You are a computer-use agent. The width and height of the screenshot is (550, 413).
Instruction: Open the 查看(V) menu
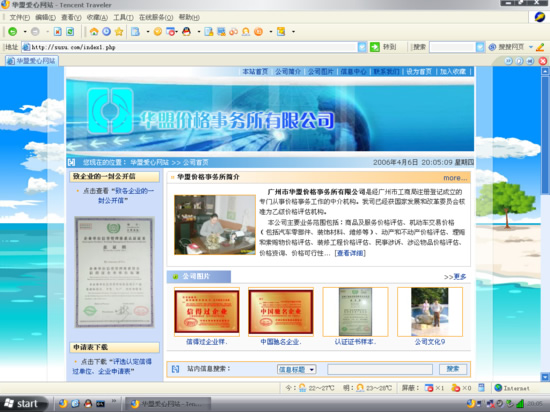point(71,17)
